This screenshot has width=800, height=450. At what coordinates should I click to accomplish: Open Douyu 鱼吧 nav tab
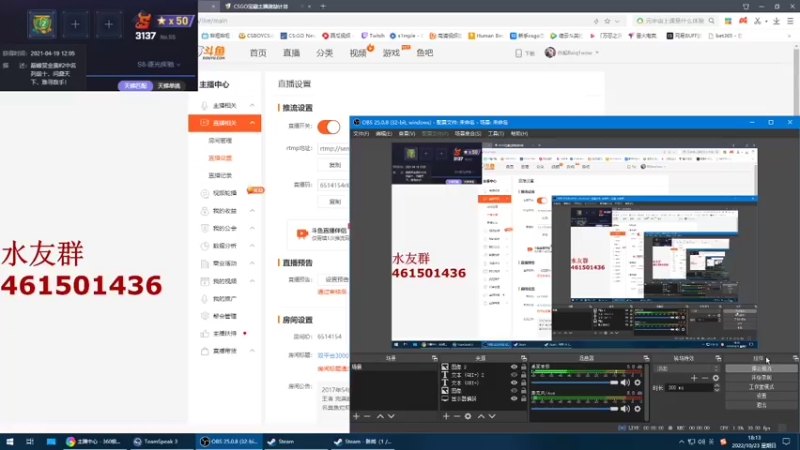click(x=424, y=53)
